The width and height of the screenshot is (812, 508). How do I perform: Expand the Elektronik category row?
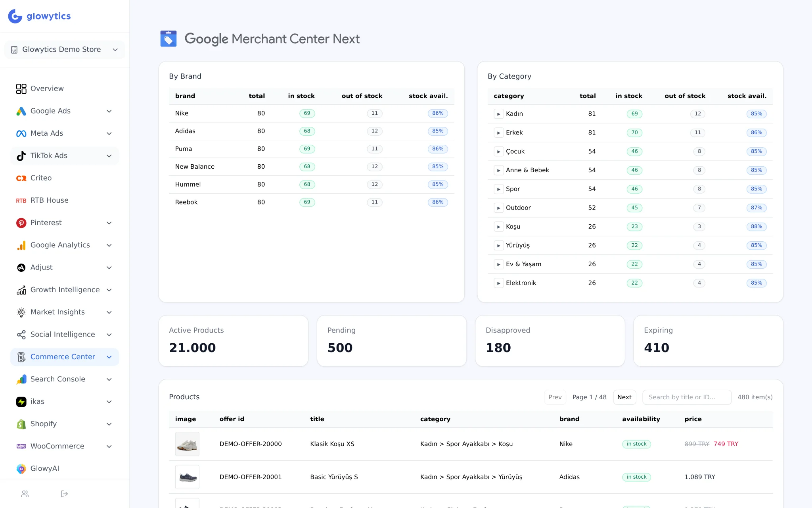pyautogui.click(x=498, y=283)
